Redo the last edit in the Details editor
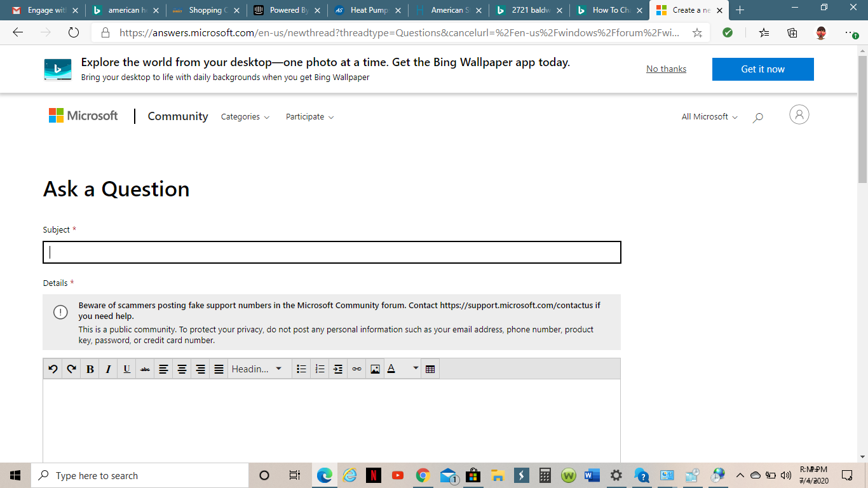Image resolution: width=868 pixels, height=488 pixels. (x=71, y=369)
